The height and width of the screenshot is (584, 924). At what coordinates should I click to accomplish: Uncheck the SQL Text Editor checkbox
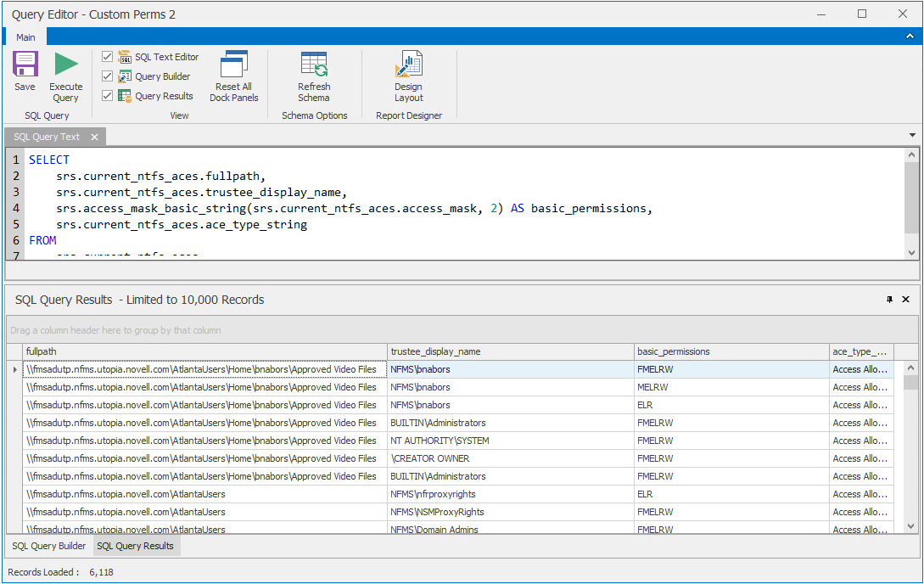(107, 57)
